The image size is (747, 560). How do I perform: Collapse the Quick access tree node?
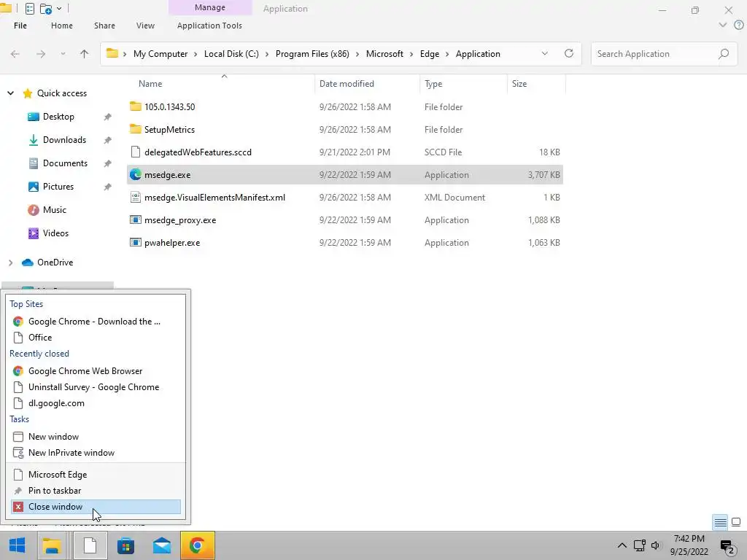click(10, 93)
